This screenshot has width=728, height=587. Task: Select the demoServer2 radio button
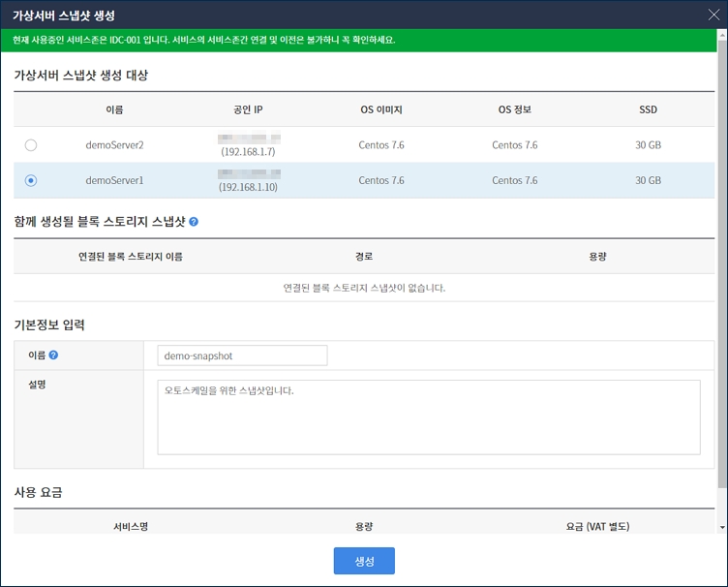pyautogui.click(x=31, y=145)
